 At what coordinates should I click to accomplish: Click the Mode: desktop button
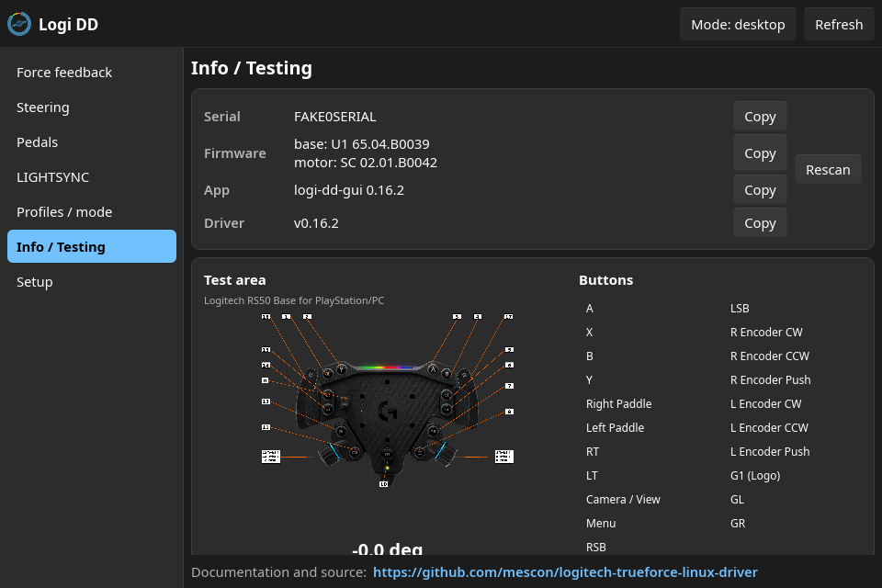pyautogui.click(x=738, y=24)
